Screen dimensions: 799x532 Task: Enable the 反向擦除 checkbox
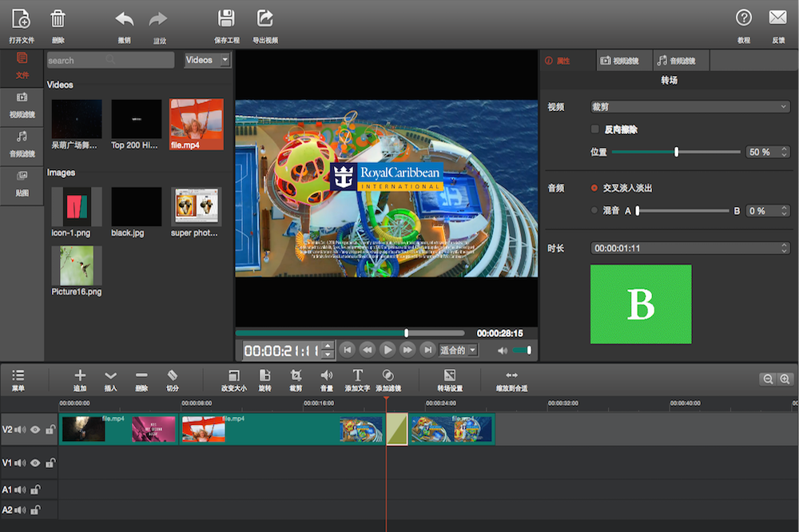[594, 129]
